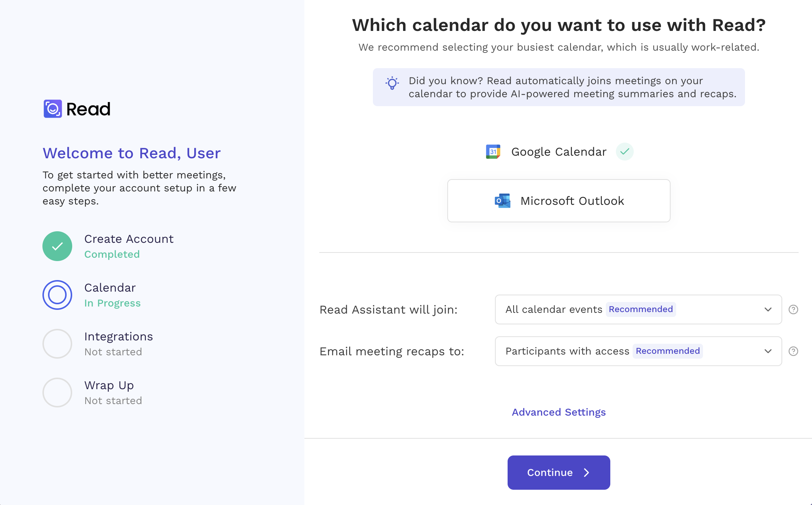Click the Did you know tip banner

[559, 87]
